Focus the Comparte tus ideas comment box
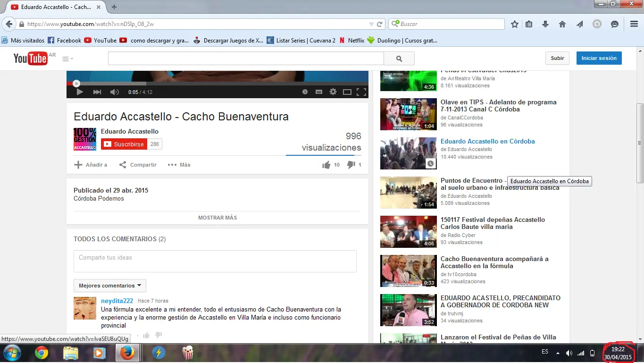 (215, 261)
